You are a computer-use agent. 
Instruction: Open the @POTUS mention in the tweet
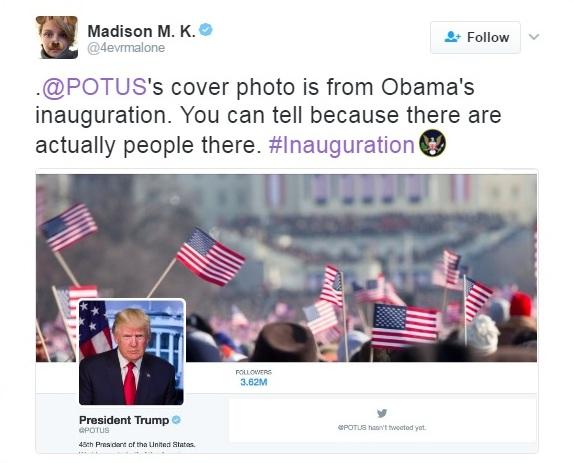95,87
